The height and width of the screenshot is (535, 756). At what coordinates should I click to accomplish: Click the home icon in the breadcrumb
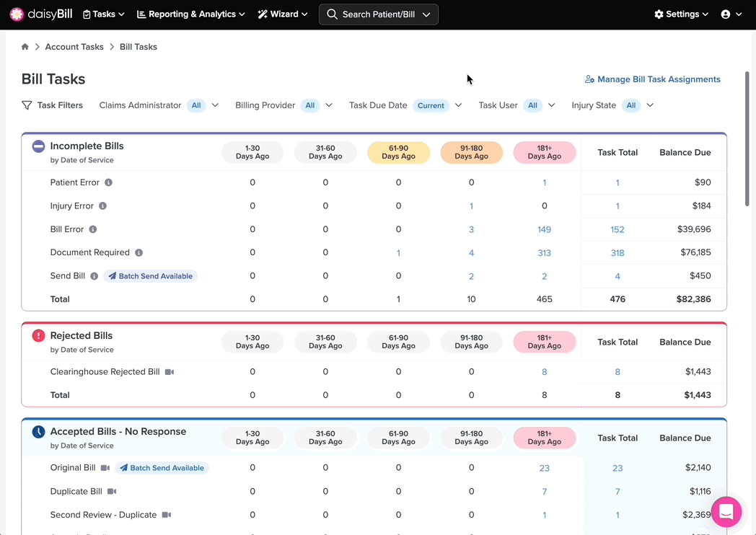pyautogui.click(x=25, y=47)
